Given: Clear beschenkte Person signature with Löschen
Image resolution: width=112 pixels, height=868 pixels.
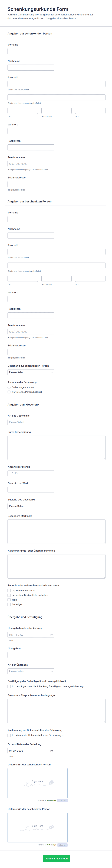Looking at the screenshot, I should 62,845.
